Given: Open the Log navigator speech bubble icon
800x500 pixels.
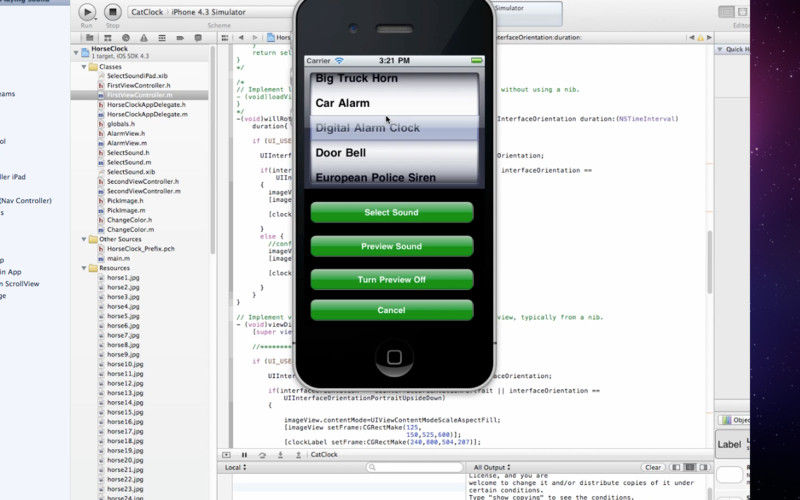Looking at the screenshot, I should click(198, 38).
